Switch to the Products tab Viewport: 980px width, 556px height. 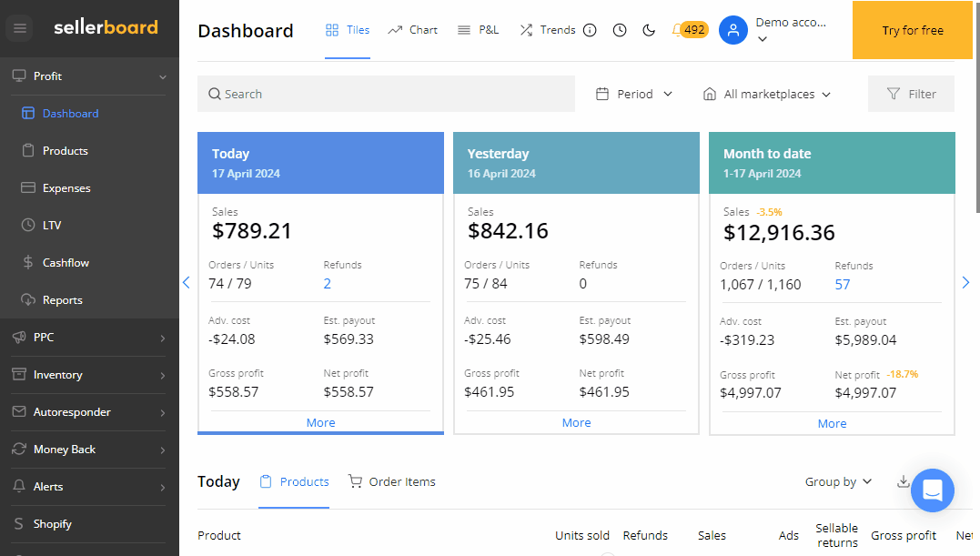click(x=295, y=481)
